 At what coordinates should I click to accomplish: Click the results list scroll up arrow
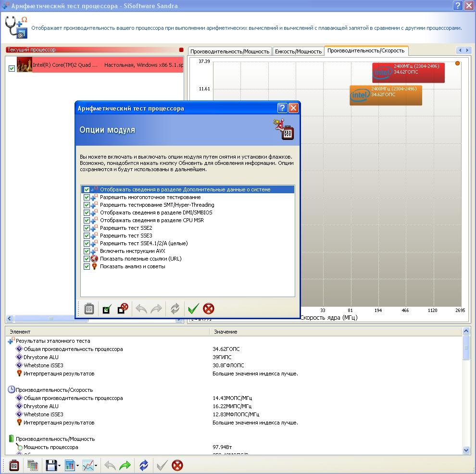466,331
